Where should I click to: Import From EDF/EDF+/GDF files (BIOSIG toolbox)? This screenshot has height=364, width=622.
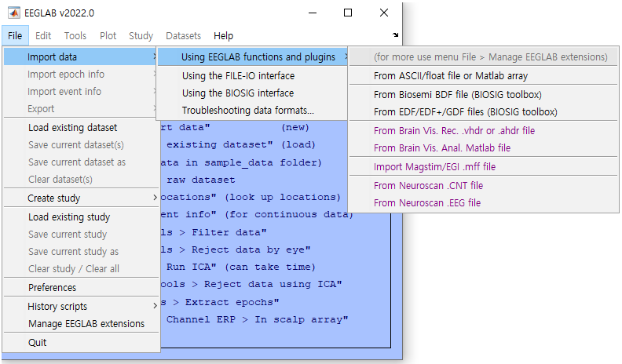484,112
